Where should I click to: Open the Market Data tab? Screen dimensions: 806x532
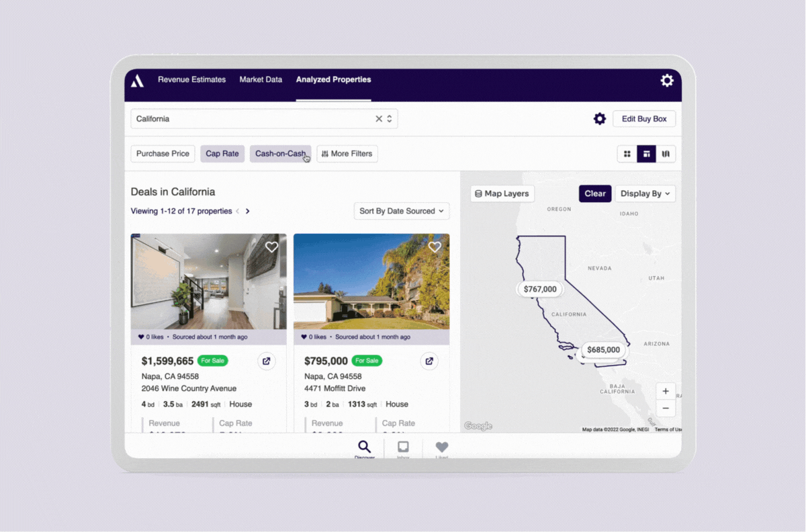click(x=261, y=79)
